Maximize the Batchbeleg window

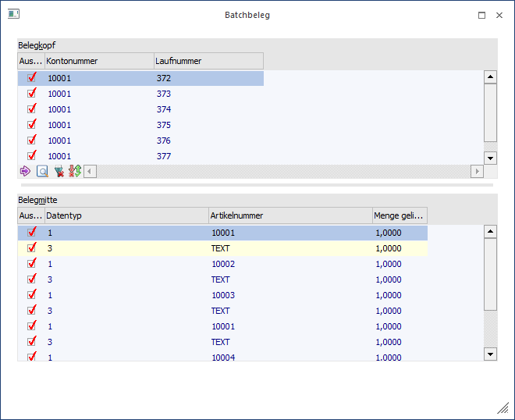[481, 15]
